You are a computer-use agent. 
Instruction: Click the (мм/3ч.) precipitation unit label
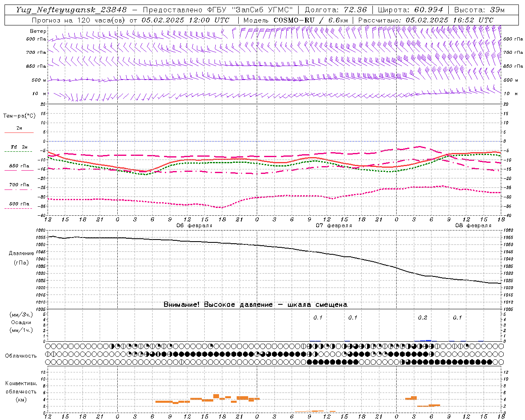point(21,315)
